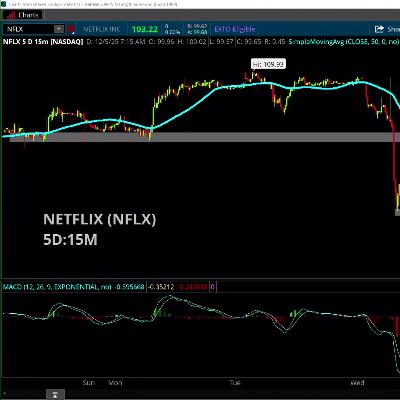Click the Mon date label on time axis

pos(116,383)
